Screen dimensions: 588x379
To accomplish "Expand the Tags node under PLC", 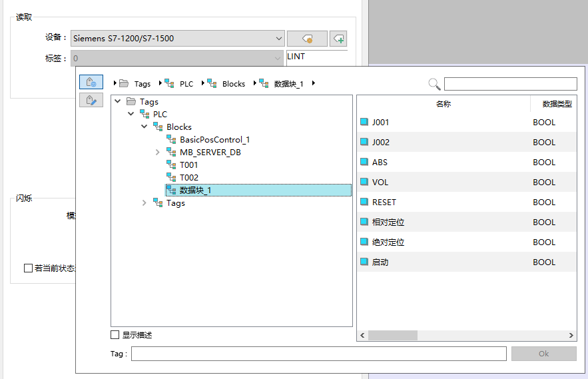I will [144, 203].
